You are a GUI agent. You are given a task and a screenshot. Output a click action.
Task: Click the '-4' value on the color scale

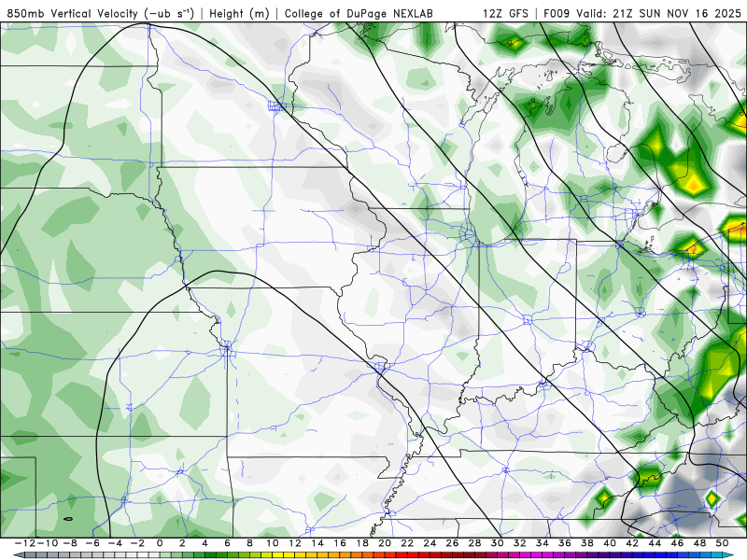pyautogui.click(x=115, y=543)
